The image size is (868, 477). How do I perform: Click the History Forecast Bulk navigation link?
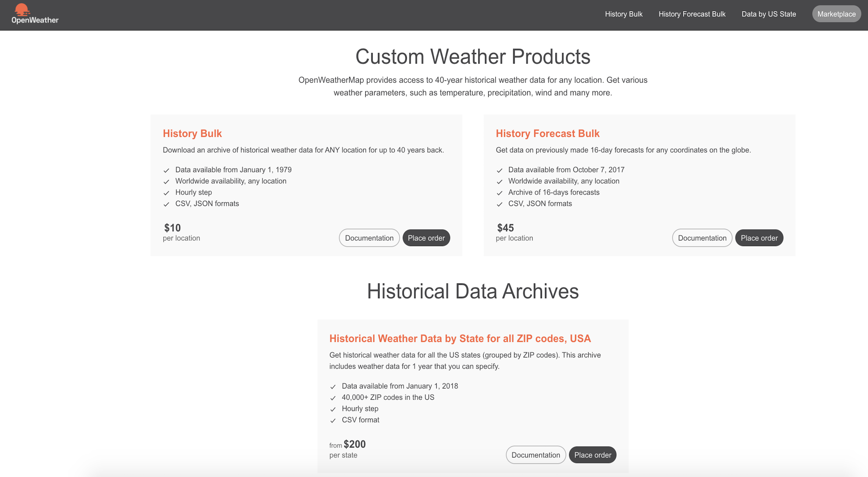click(692, 13)
